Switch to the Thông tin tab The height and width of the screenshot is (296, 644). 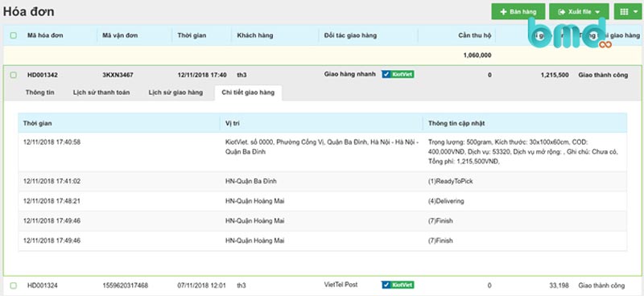coord(39,92)
